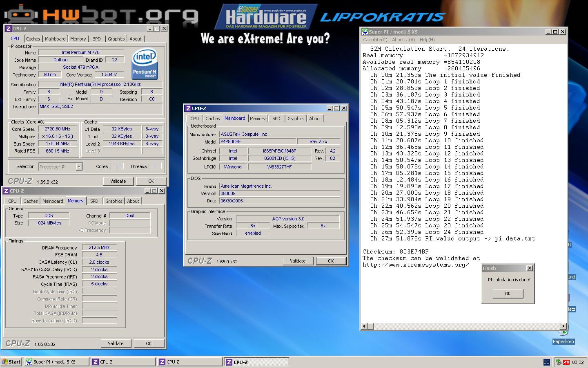Switch to Caches tab in CPU window
Image resolution: width=588 pixels, height=368 pixels.
pyautogui.click(x=33, y=39)
